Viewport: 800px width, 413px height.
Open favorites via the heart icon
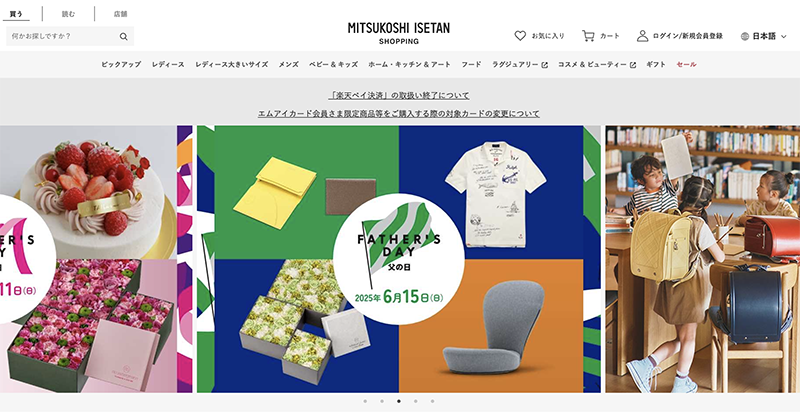(x=520, y=36)
